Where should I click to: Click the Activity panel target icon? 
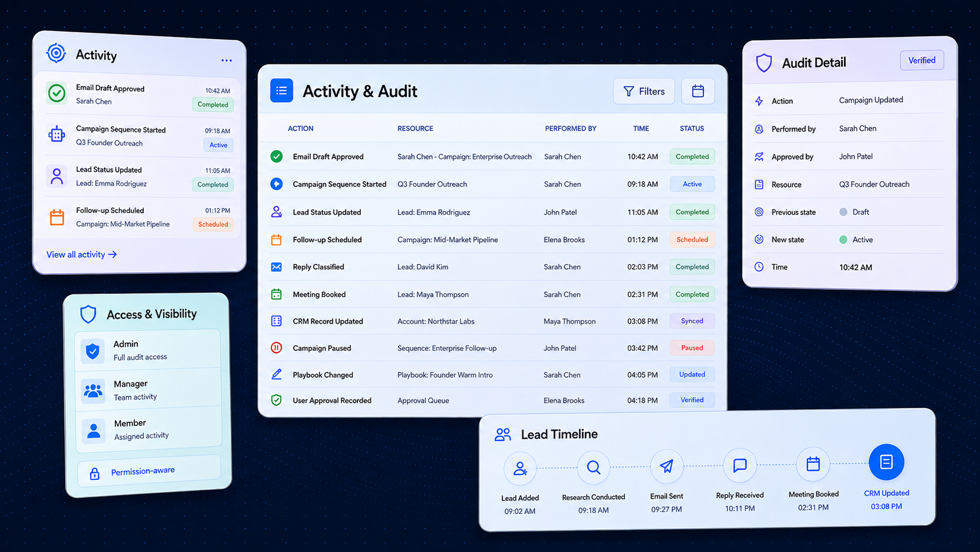(56, 53)
